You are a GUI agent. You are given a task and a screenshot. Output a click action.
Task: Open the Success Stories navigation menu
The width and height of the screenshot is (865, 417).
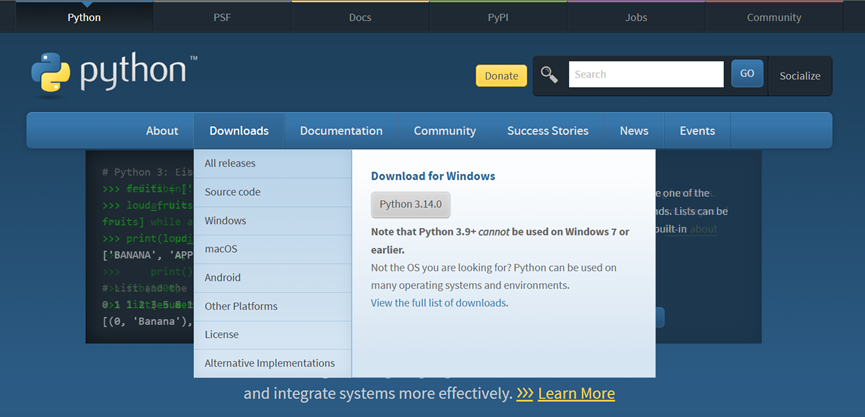[x=548, y=131]
